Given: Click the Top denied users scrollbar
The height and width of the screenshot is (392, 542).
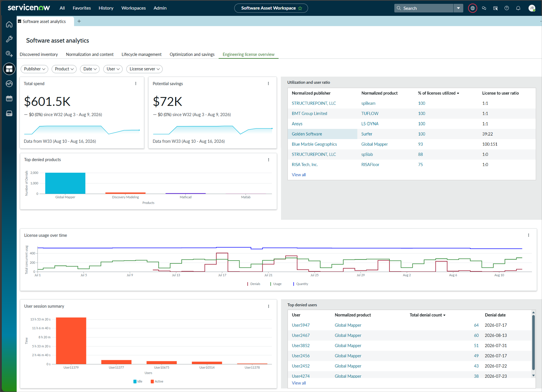Looking at the screenshot, I should pos(533,343).
